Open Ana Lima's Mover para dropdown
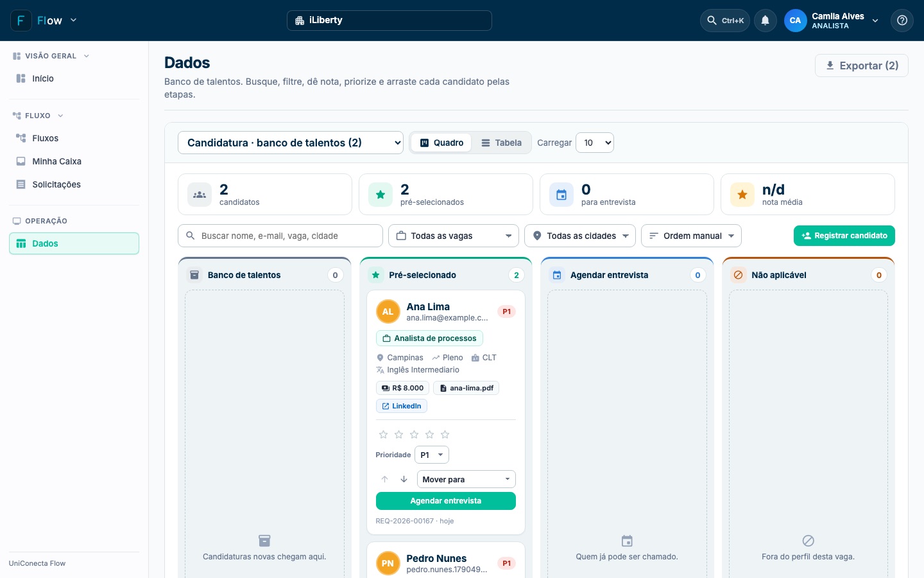 point(466,479)
